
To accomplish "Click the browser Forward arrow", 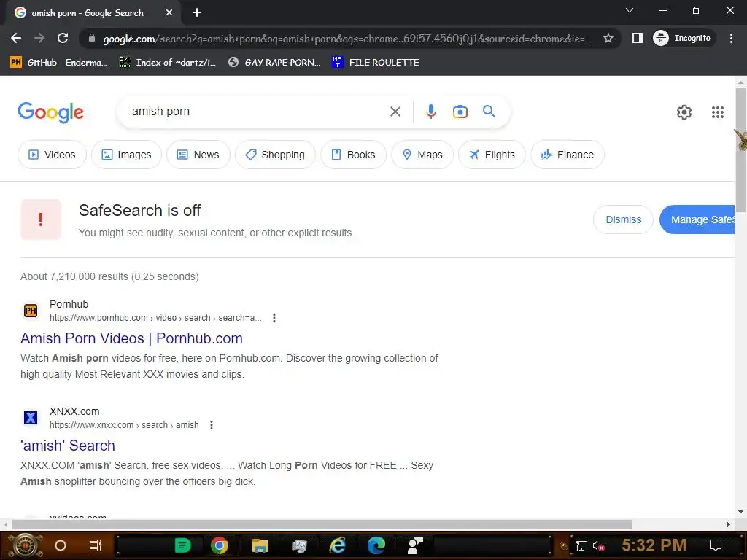I will [39, 38].
